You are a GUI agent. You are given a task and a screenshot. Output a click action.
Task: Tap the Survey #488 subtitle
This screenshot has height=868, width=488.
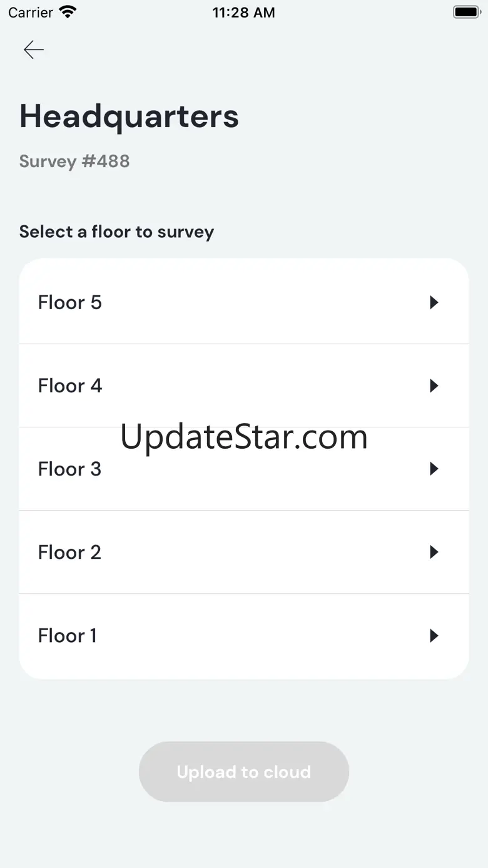click(74, 161)
